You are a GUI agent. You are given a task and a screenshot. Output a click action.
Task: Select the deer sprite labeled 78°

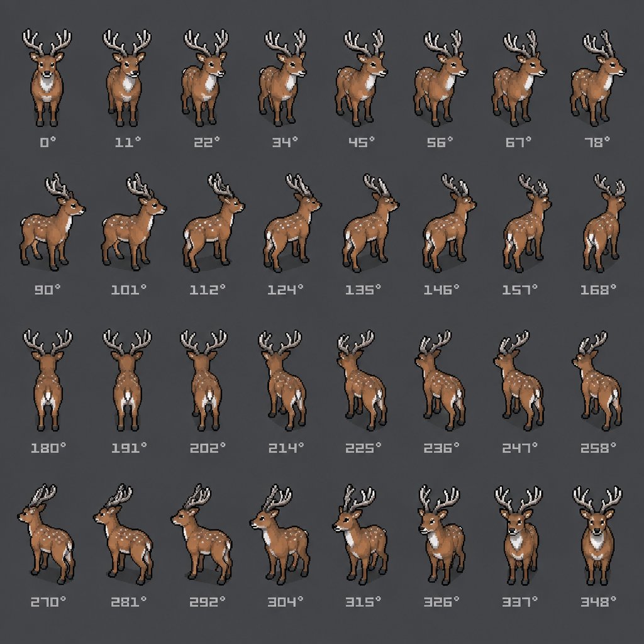pos(598,77)
